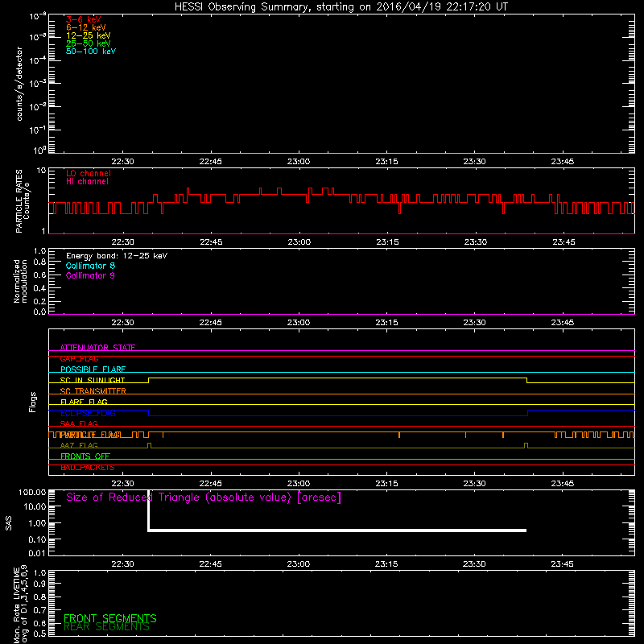Click the FLARE_FLAG label
Viewport: 644px width, 644px height.
tap(84, 402)
